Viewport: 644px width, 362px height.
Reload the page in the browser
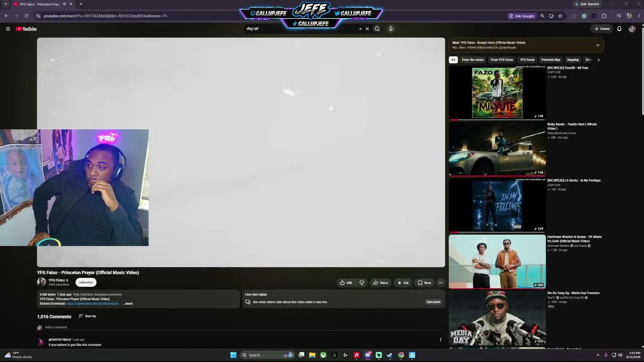[x=26, y=16]
